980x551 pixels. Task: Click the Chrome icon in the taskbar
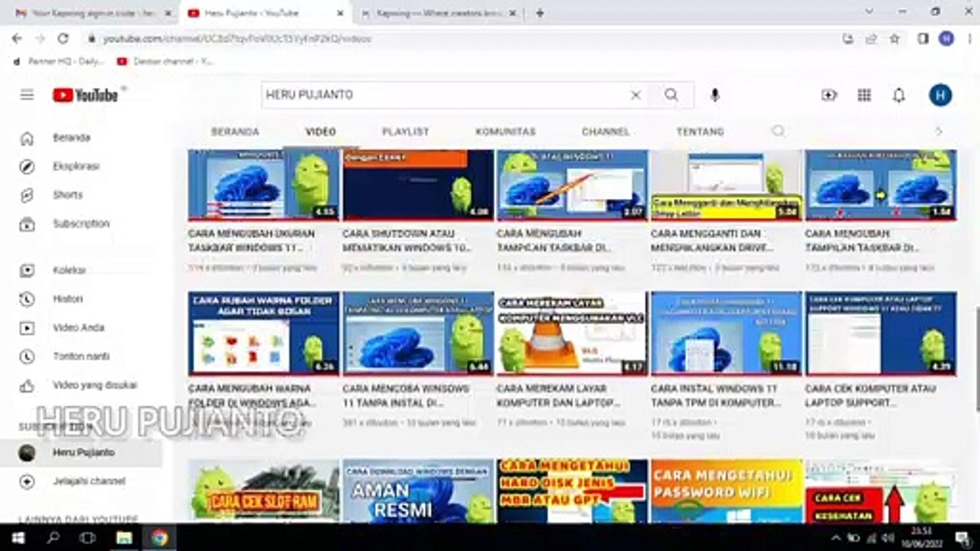(159, 537)
